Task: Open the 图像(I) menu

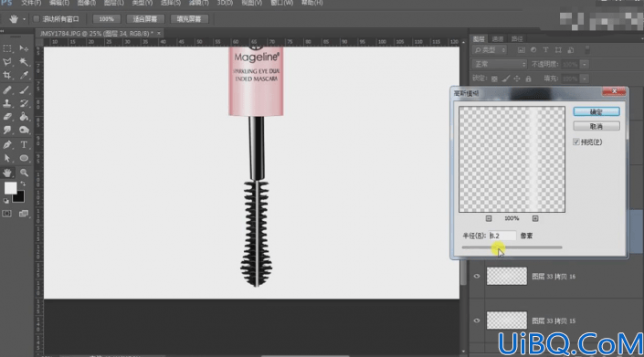Action: [86, 3]
